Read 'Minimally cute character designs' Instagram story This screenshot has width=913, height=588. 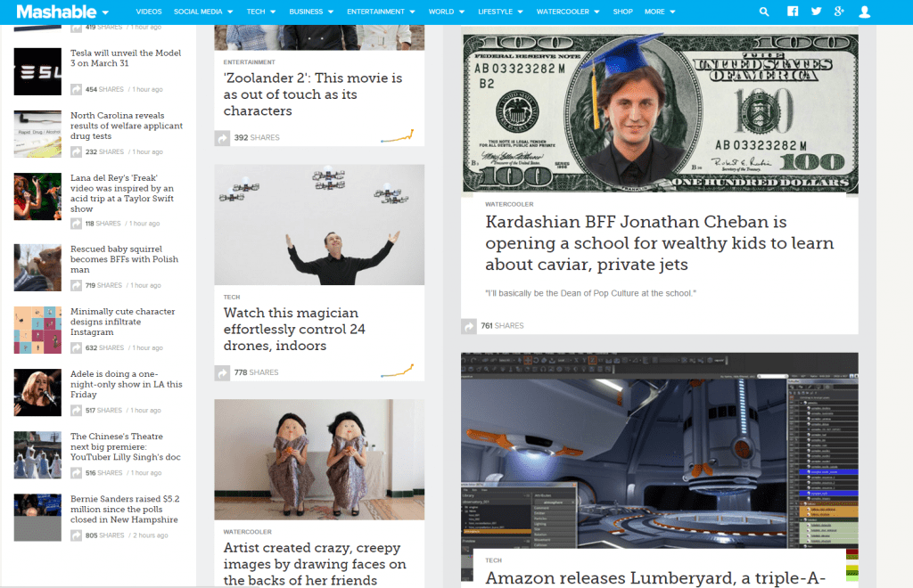click(x=123, y=322)
